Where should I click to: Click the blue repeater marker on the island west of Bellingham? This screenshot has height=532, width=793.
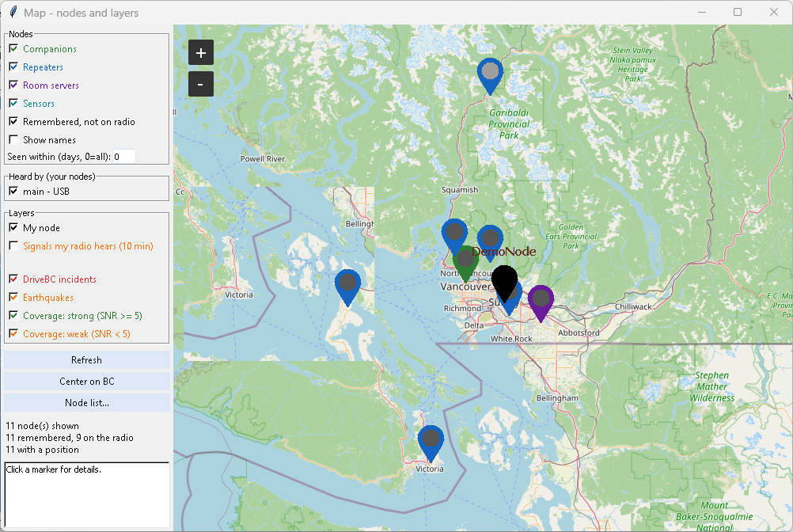[348, 287]
